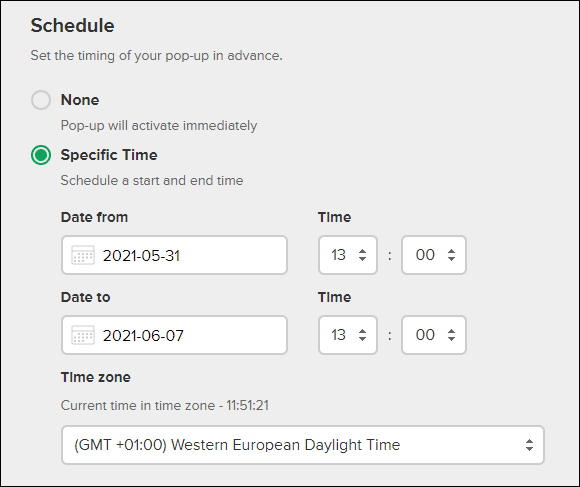
Task: Click the calendar icon in Date to field
Action: [83, 335]
